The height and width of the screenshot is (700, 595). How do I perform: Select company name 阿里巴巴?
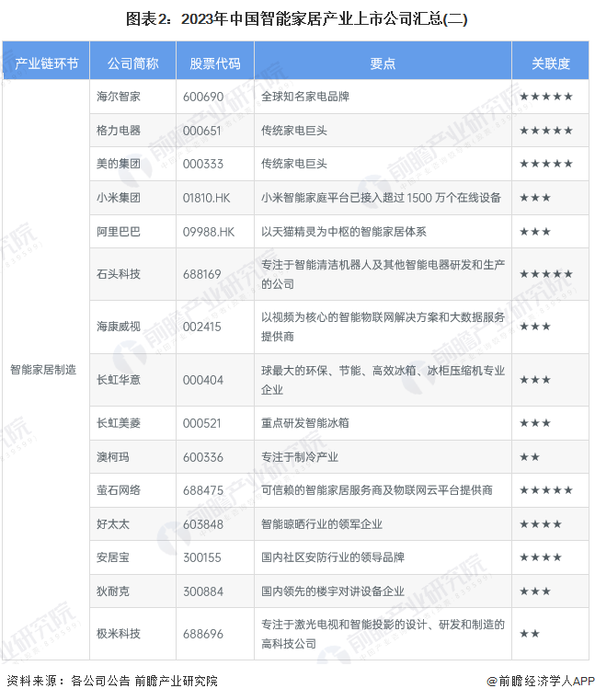[119, 232]
